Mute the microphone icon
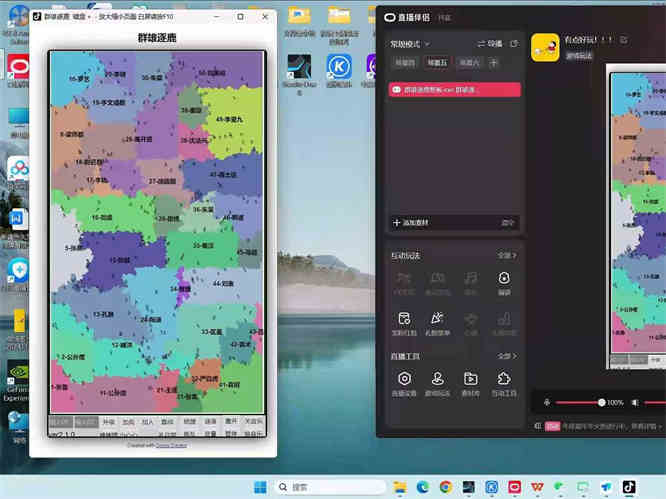The image size is (666, 499). coord(546,402)
